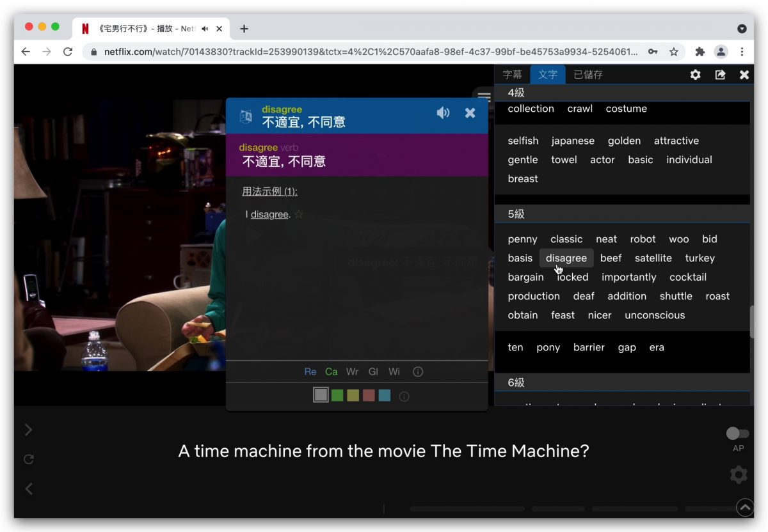Click the word "disagree" in sidebar list

(x=566, y=258)
